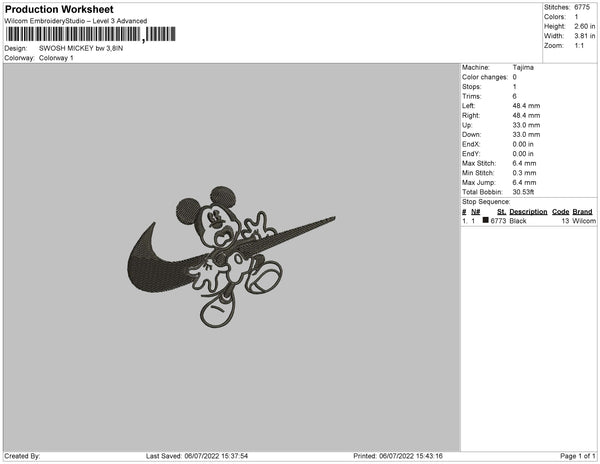600x464 pixels.
Task: Click the Min Stitch value 0.3 mm
Action: pyautogui.click(x=524, y=173)
